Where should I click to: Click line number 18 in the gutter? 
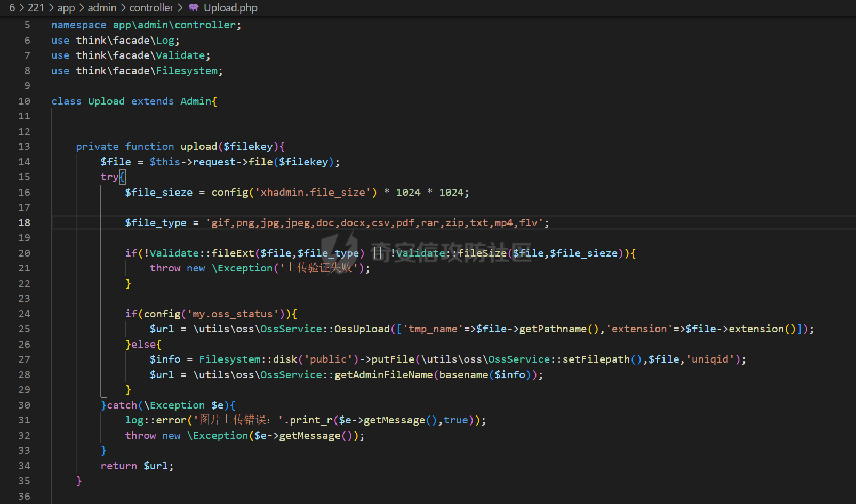pyautogui.click(x=25, y=223)
